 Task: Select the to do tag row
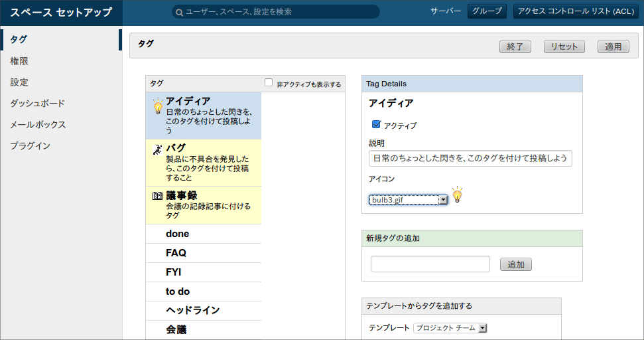coord(204,292)
